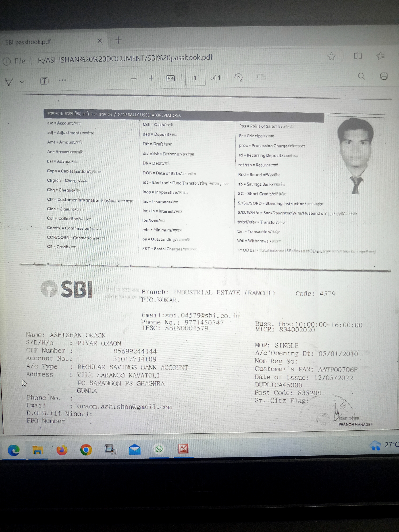Zoom in on the PDF
The image size is (399, 532).
coord(151,78)
